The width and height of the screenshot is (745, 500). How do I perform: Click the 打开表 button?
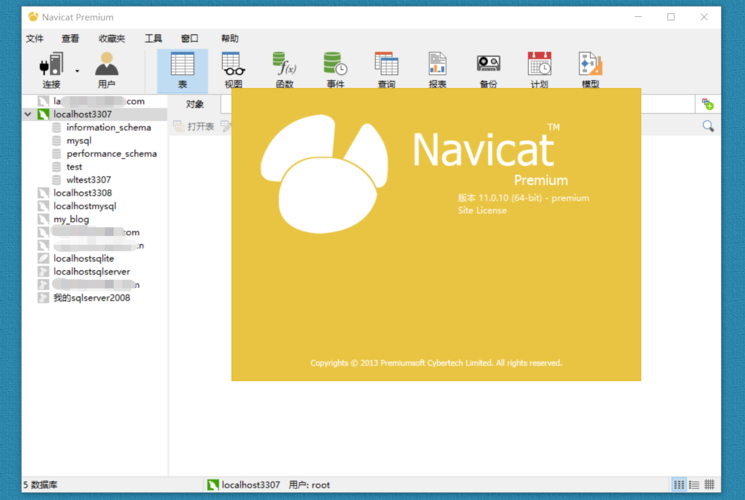click(x=194, y=126)
